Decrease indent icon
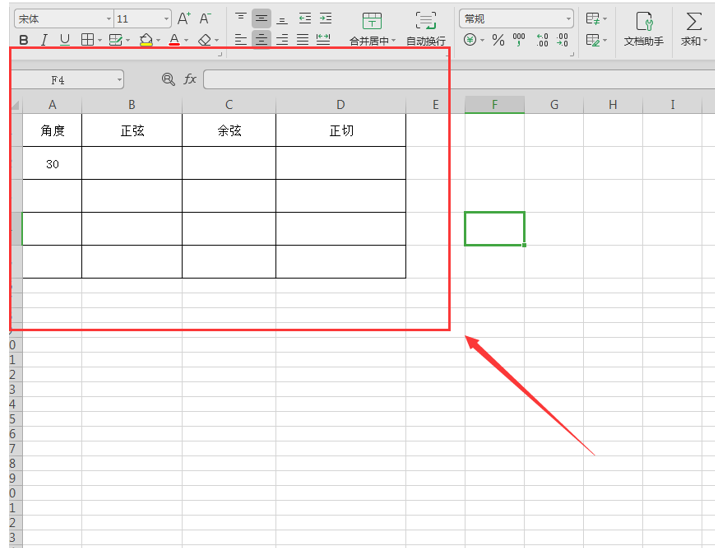The width and height of the screenshot is (715, 548). 305,18
